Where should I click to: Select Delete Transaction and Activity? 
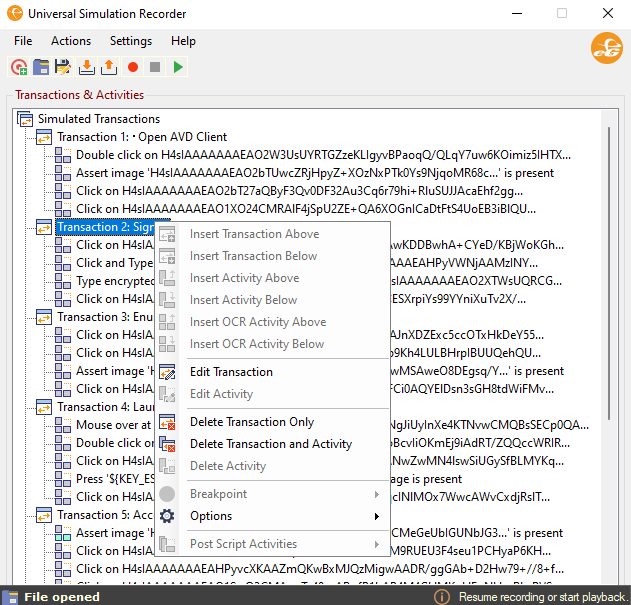coord(270,444)
